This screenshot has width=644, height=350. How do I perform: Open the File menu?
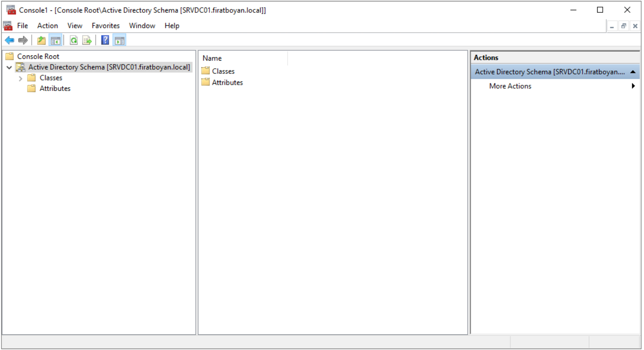22,26
